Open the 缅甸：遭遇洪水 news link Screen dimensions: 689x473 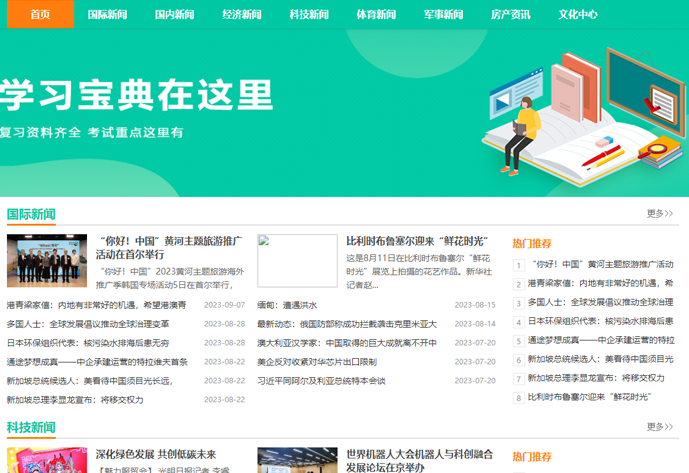[286, 305]
